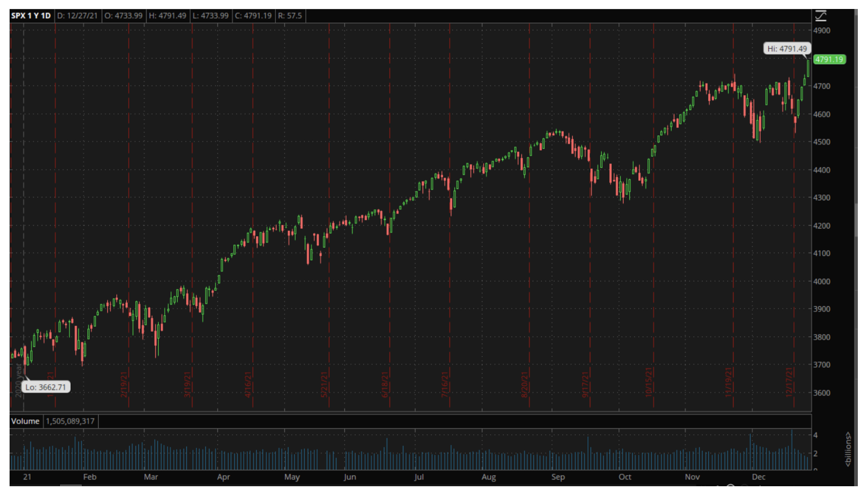Screen dimensions: 868x494
Task: Click the 10/15/21 expiration marker
Action: click(649, 383)
